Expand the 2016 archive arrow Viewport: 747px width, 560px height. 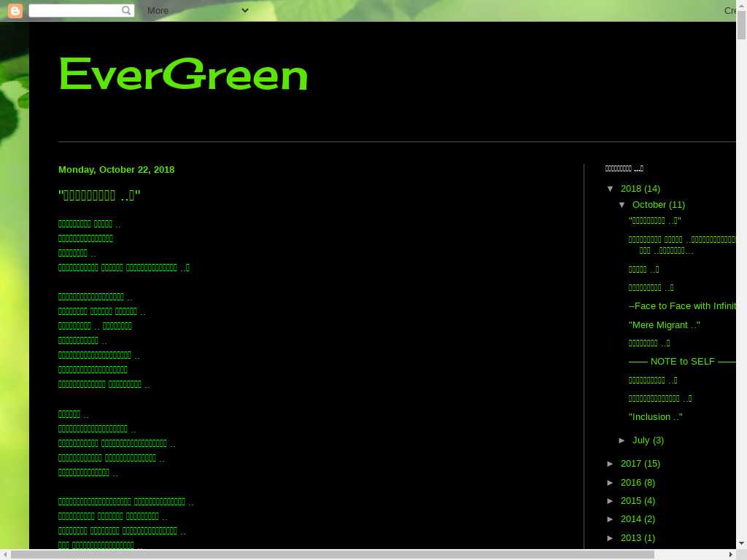[611, 483]
